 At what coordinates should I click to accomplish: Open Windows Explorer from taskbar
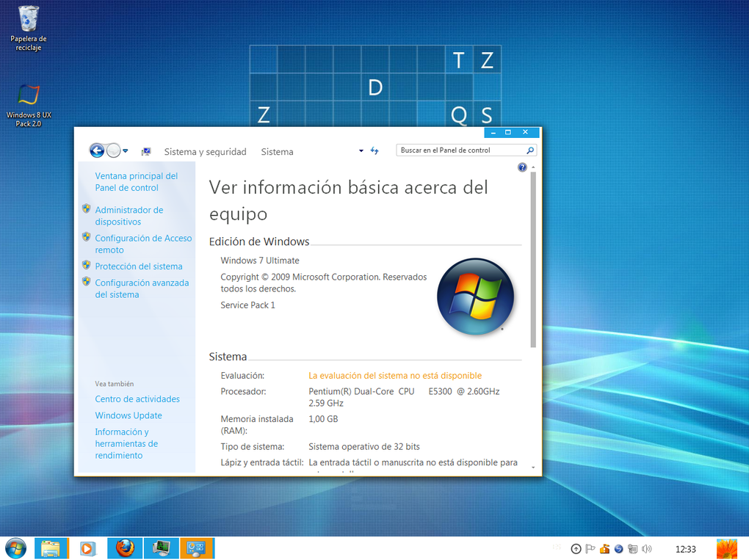[51, 548]
